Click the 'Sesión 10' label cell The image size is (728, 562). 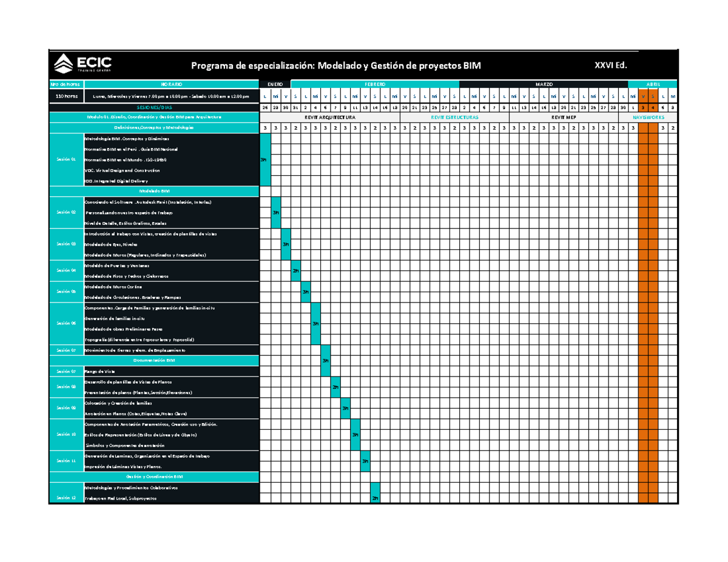(66, 435)
